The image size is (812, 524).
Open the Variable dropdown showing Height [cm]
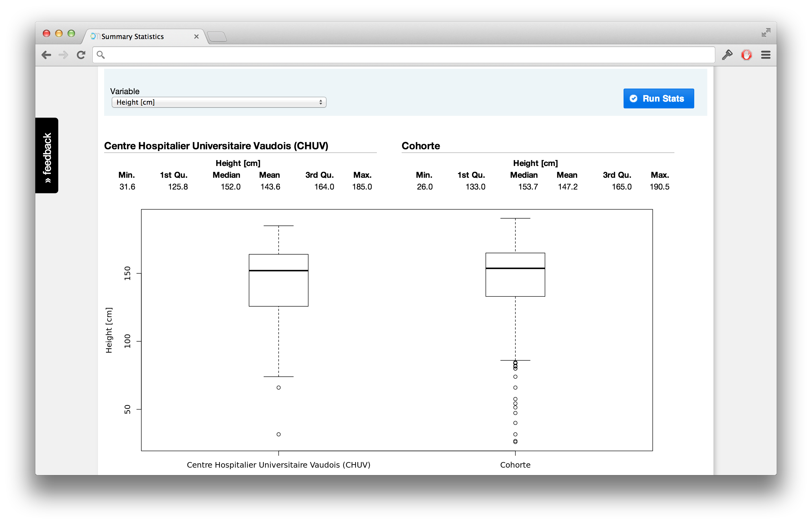pos(219,103)
